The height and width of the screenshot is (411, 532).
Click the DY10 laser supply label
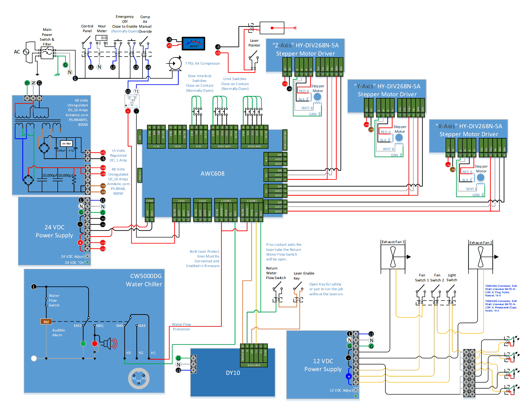233,373
